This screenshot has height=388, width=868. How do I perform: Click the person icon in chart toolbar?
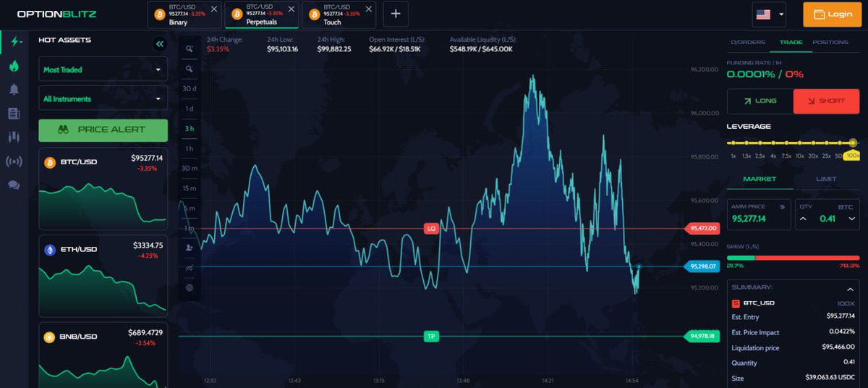click(190, 248)
